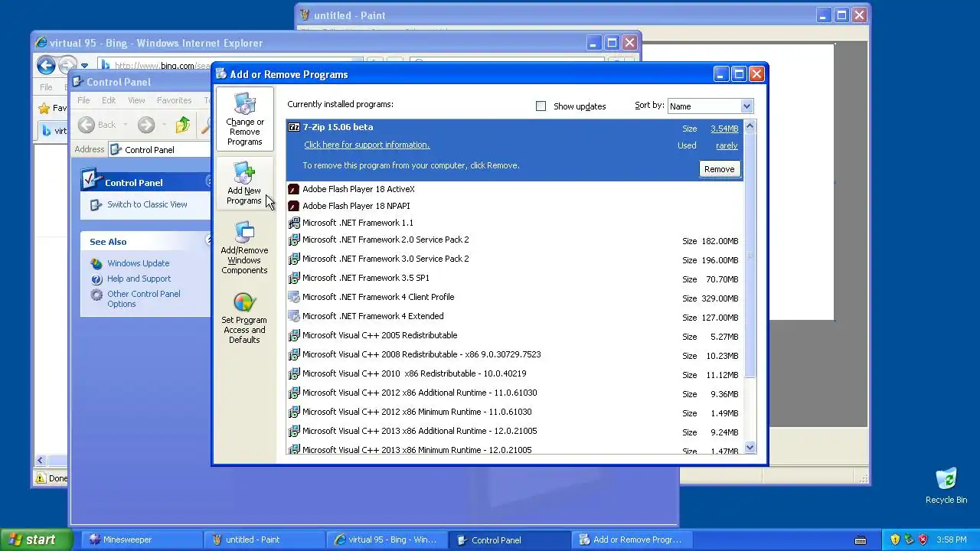Click program list scrollbar down arrow
The height and width of the screenshot is (551, 980).
[750, 448]
